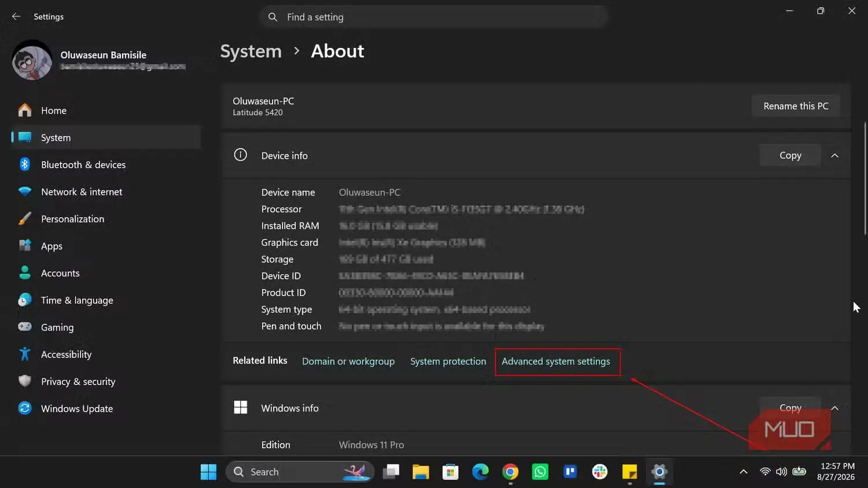Open Privacy & security settings

pyautogui.click(x=105, y=382)
